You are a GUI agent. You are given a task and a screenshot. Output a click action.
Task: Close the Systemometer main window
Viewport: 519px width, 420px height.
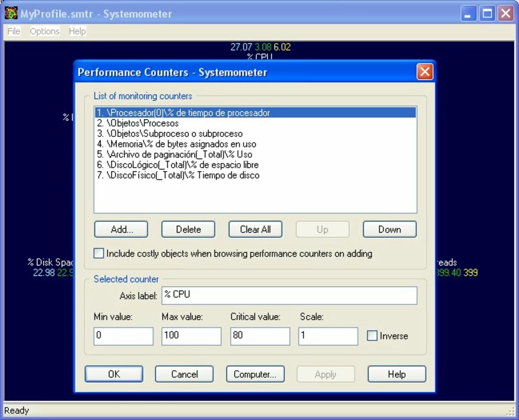[506, 14]
